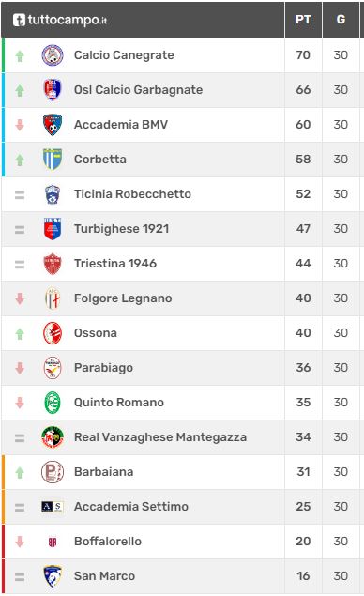Viewport: 364px width, 596px height.
Task: Click the Accademia BMV team badge
Action: coord(53,125)
